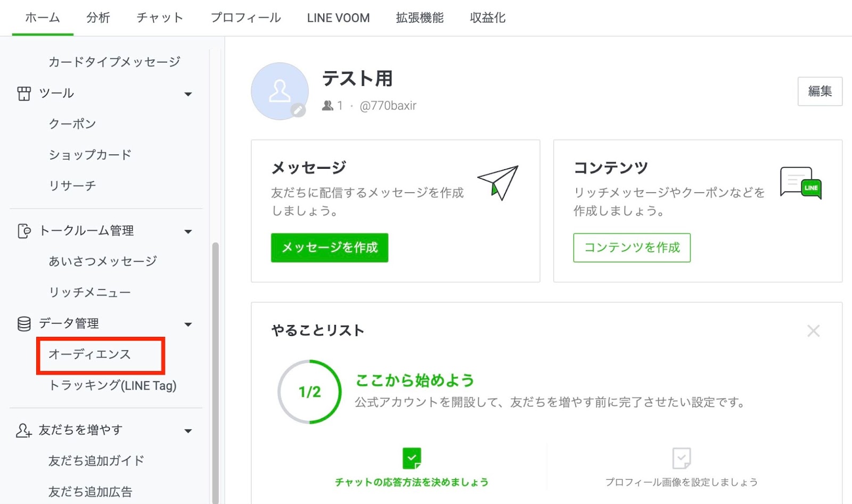
Task: Click the テスト用 account name
Action: click(x=357, y=79)
